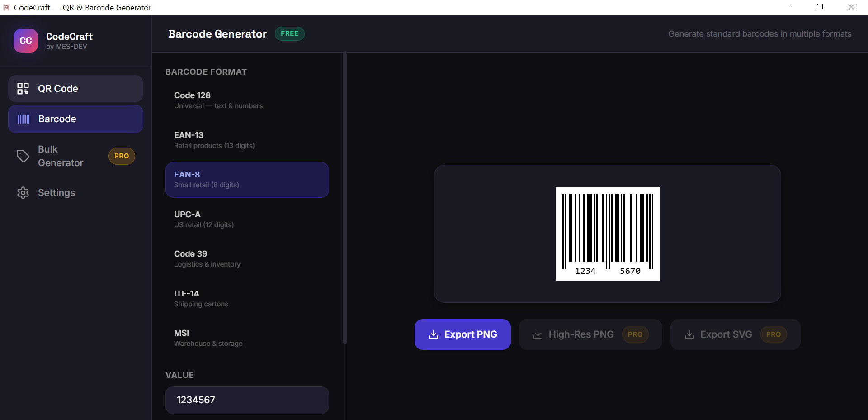Click the Barcode Generator heading

click(x=217, y=34)
